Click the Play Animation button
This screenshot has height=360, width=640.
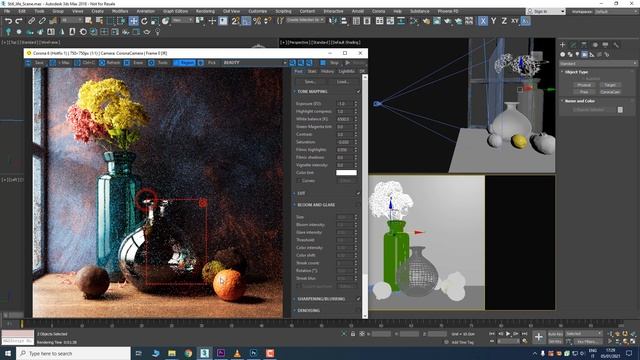coord(508,334)
